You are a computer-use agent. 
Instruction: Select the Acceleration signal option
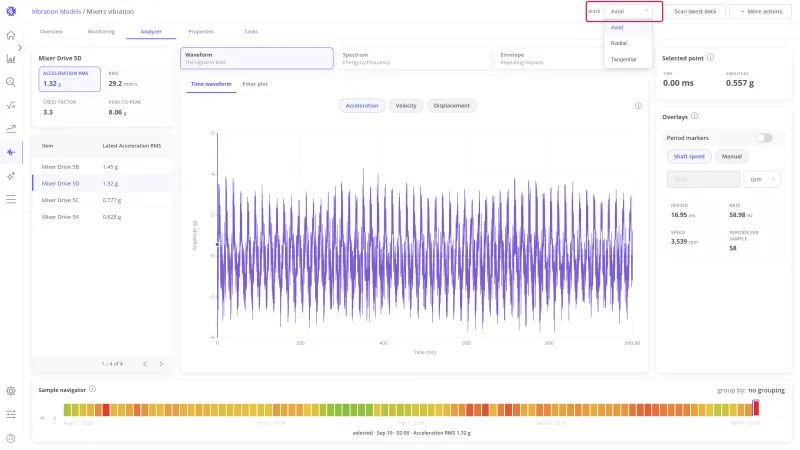tap(362, 106)
